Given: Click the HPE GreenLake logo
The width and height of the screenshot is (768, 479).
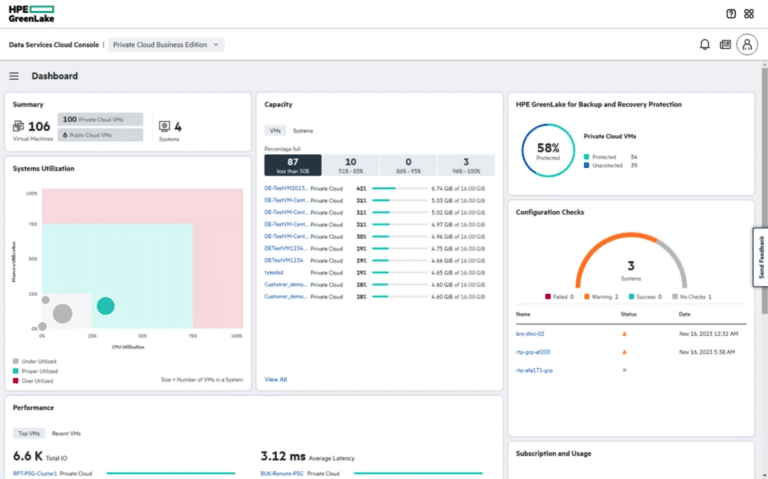Looking at the screenshot, I should coord(31,14).
